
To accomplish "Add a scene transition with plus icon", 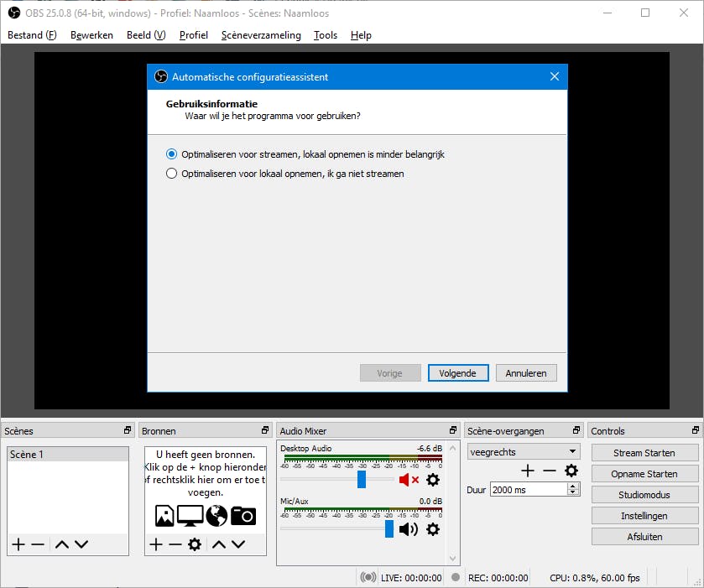I will point(528,471).
